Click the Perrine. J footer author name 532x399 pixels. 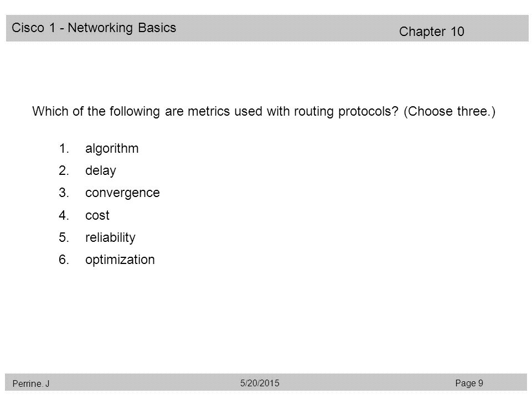click(x=31, y=384)
